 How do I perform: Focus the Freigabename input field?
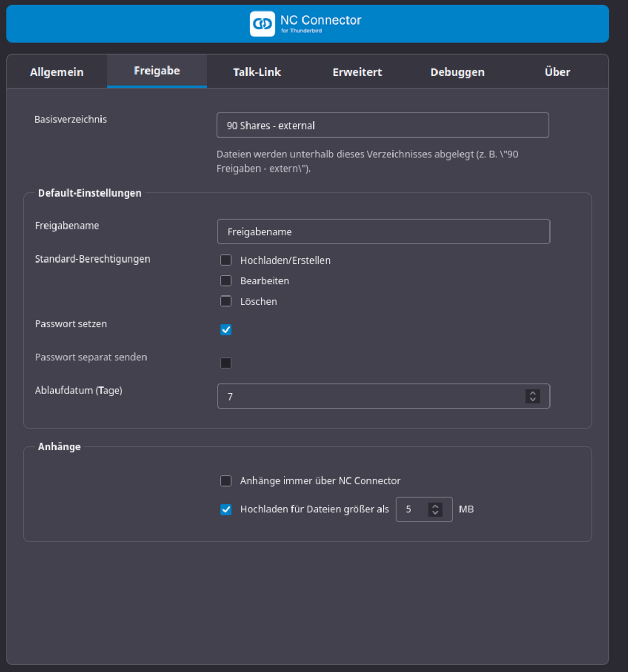click(383, 232)
